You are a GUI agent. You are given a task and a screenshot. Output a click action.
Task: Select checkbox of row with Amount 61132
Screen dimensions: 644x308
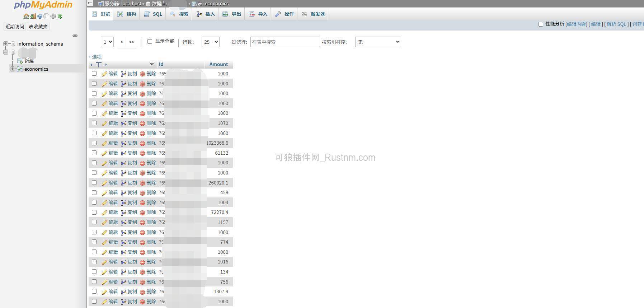(94, 153)
